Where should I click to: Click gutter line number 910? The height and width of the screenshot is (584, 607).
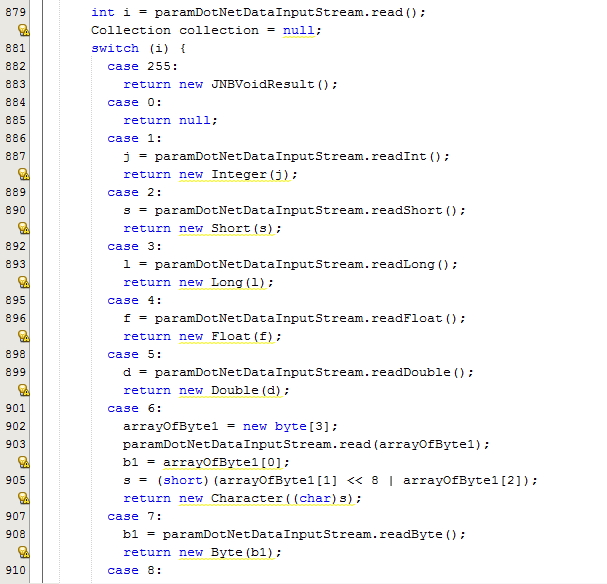click(x=15, y=570)
